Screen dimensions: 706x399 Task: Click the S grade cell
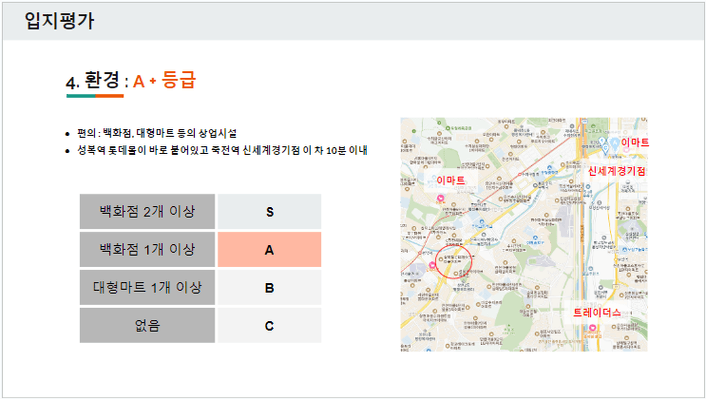pyautogui.click(x=269, y=212)
